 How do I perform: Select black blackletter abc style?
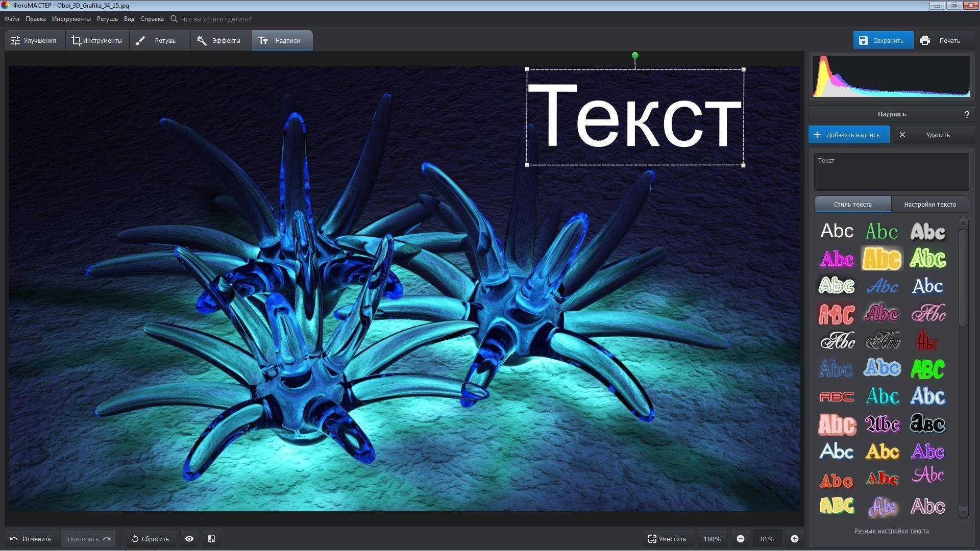click(928, 423)
